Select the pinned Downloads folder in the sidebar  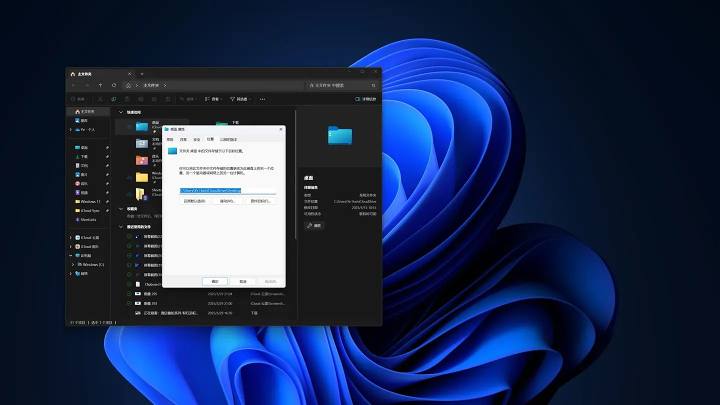[x=82, y=157]
